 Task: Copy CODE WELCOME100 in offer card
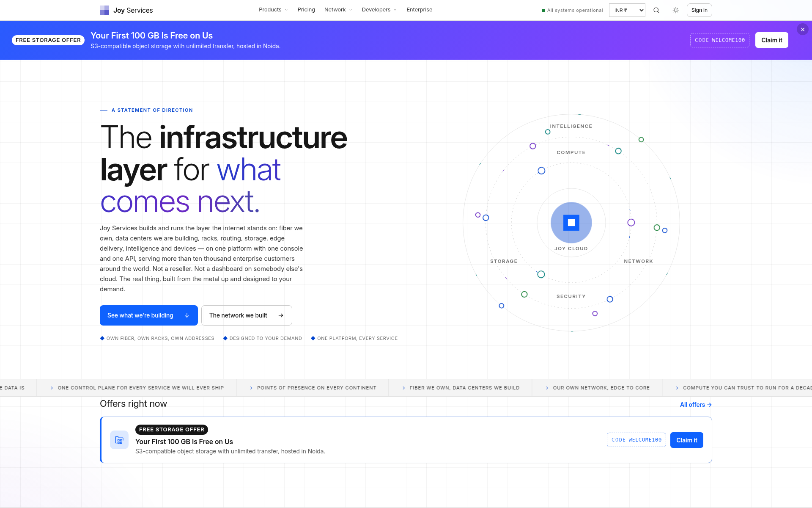pos(636,440)
